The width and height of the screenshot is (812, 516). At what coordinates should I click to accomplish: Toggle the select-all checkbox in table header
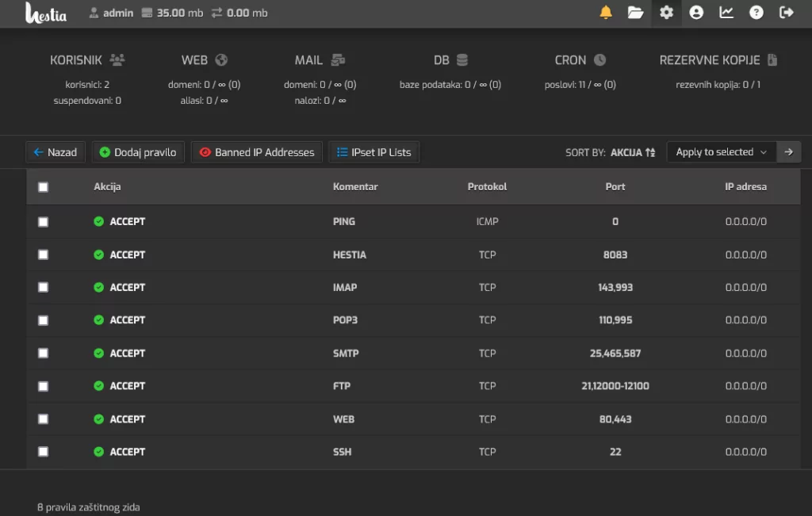[43, 187]
